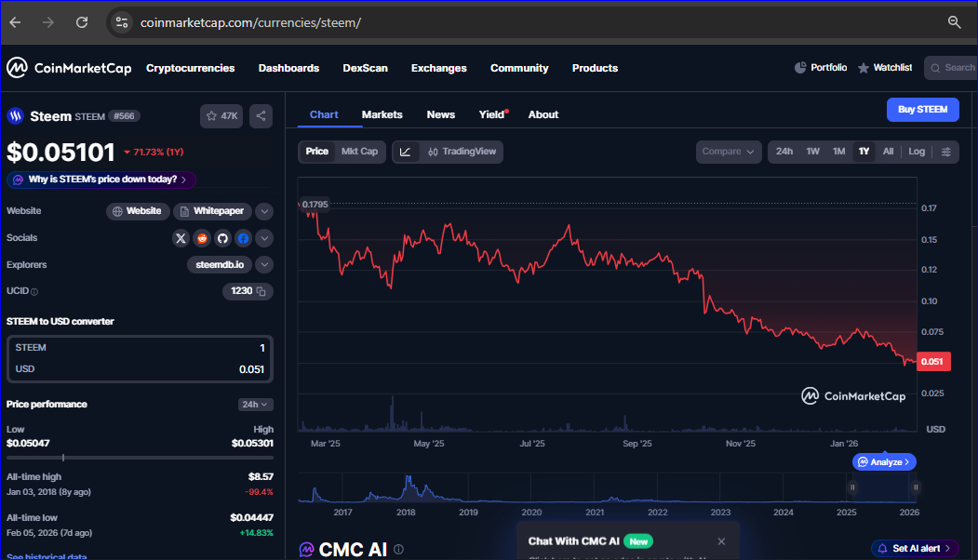Click Set AI alert button
The width and height of the screenshot is (978, 560).
[x=916, y=549]
